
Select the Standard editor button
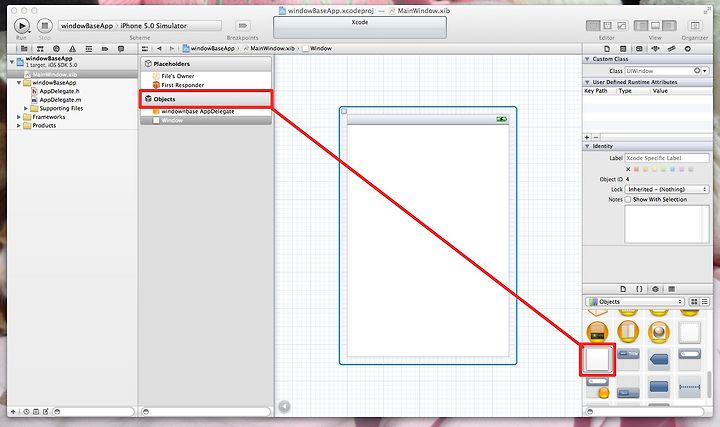[593, 26]
